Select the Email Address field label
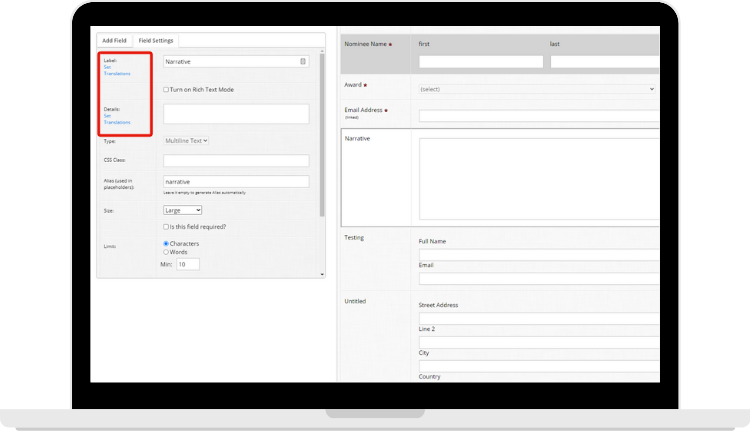This screenshot has height=433, width=750. click(x=364, y=110)
